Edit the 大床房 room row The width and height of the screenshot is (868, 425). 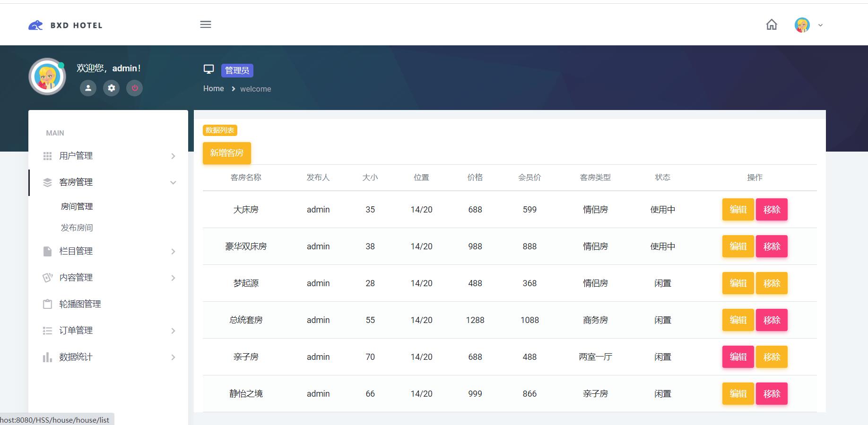tap(738, 210)
